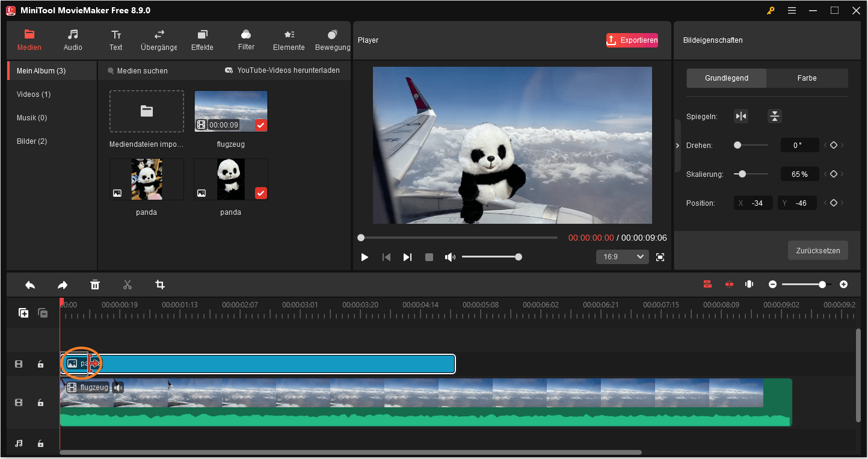Click the Exportieren button
868x459 pixels.
(x=632, y=40)
